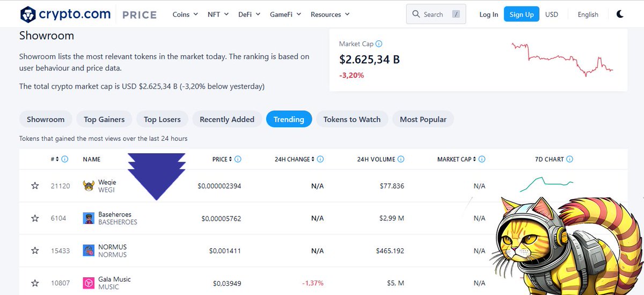
Task: Switch to the Most Popular tab
Action: (x=423, y=119)
